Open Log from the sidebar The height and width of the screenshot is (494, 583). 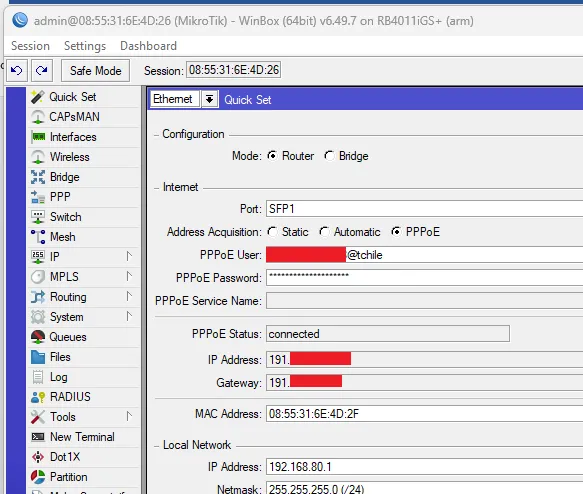point(84,377)
